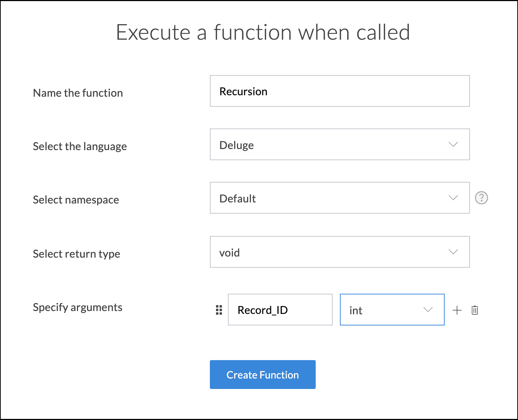
Task: Click the namespace help question mark icon
Action: [481, 198]
